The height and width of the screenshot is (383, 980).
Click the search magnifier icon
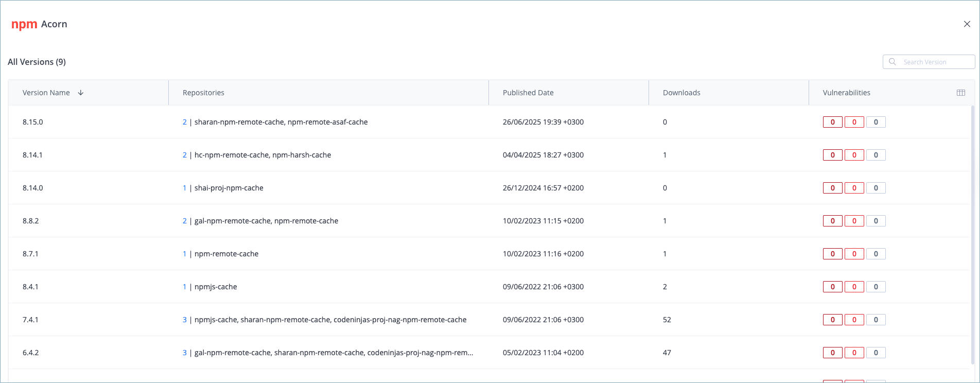click(892, 62)
